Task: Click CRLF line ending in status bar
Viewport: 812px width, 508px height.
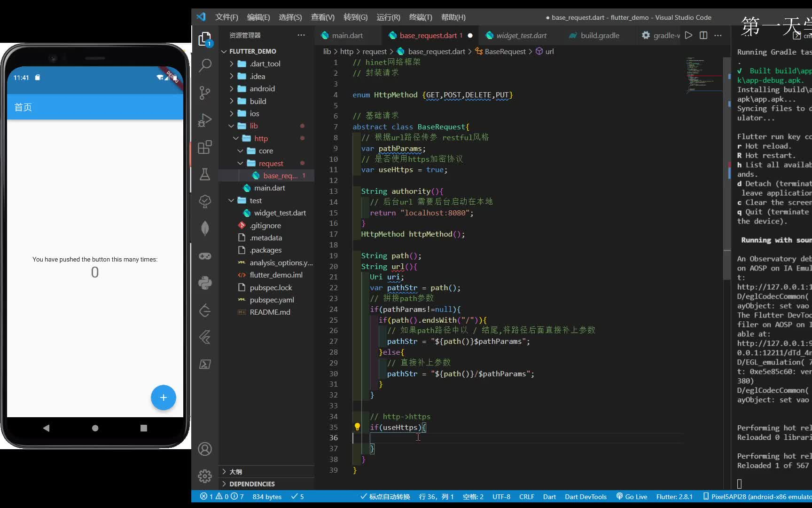Action: point(526,496)
